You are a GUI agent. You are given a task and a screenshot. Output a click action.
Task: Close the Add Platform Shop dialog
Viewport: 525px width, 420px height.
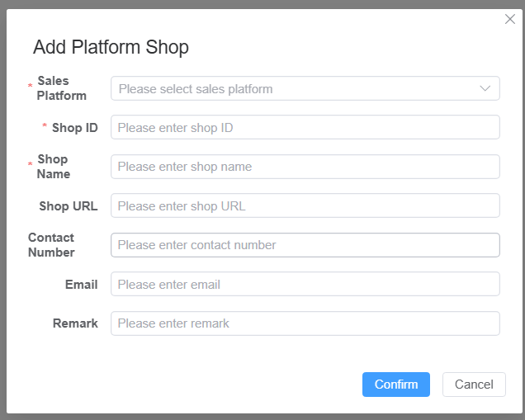(x=510, y=20)
